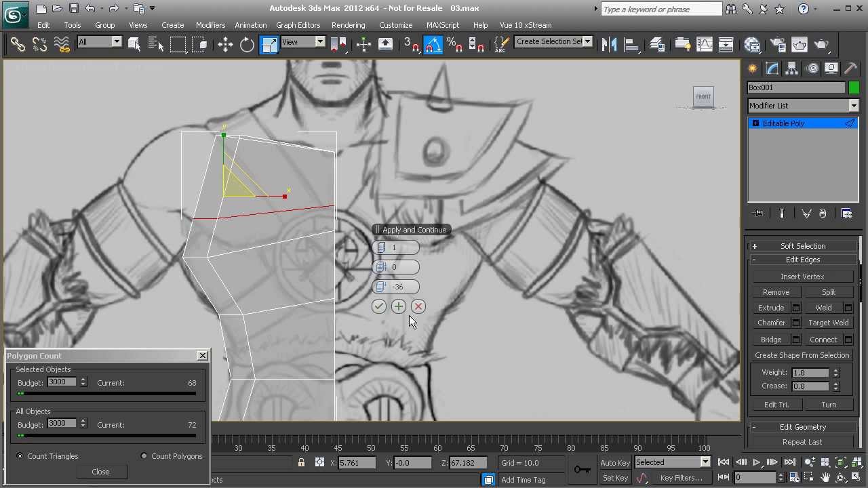The height and width of the screenshot is (488, 868).
Task: Select the Select and Link tool
Action: (18, 45)
